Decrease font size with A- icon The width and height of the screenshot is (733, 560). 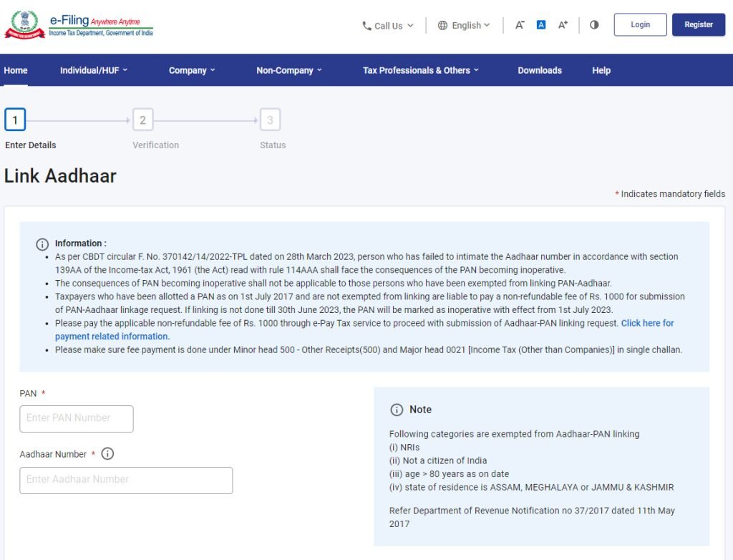click(520, 25)
